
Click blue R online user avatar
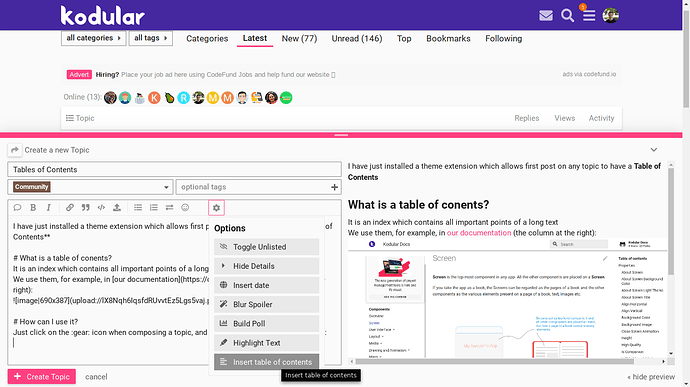184,98
